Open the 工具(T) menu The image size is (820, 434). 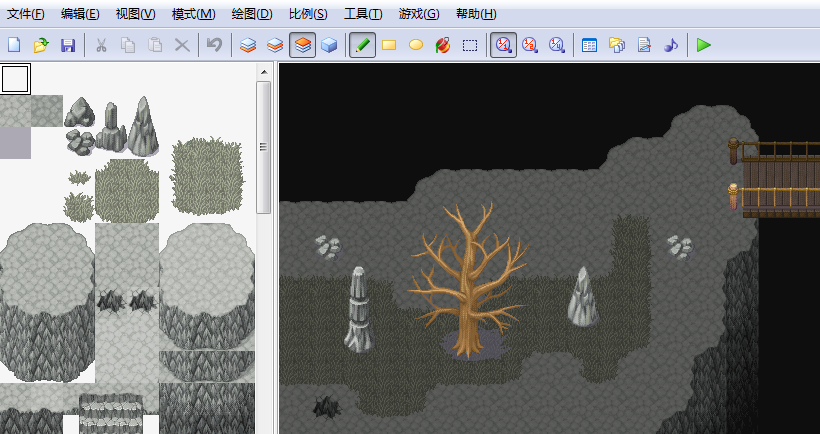[363, 14]
